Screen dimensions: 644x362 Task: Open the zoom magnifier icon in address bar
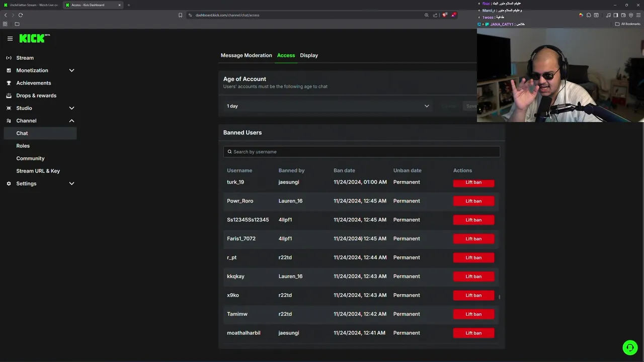click(427, 15)
